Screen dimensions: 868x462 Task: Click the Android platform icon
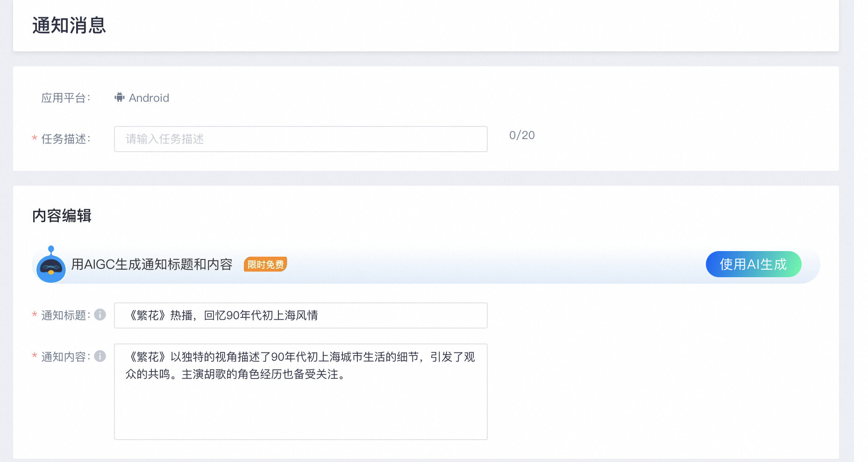[x=120, y=98]
